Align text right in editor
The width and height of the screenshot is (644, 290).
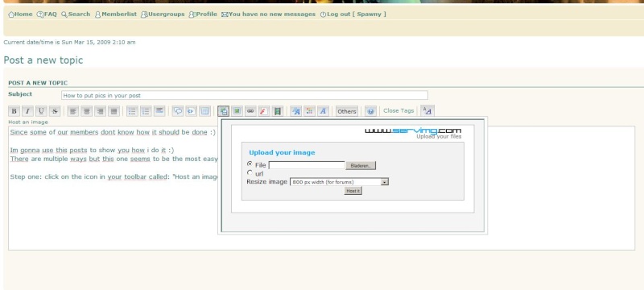coord(100,111)
